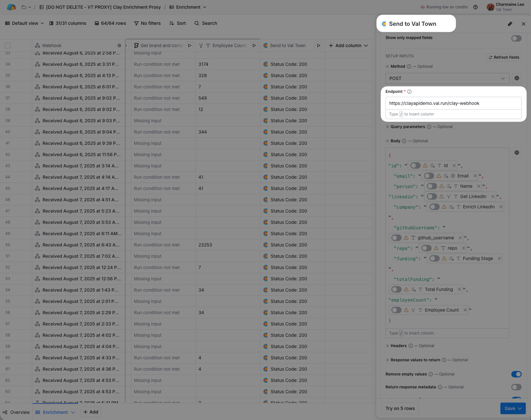This screenshot has height=420, width=531.
Task: Toggle the switch on the Name token
Action: point(432,186)
